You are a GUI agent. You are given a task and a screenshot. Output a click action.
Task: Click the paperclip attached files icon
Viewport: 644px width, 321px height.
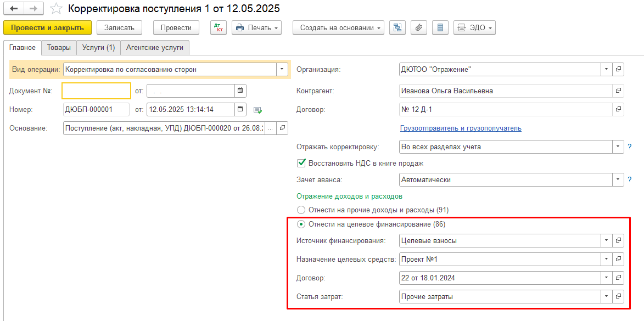coord(418,27)
